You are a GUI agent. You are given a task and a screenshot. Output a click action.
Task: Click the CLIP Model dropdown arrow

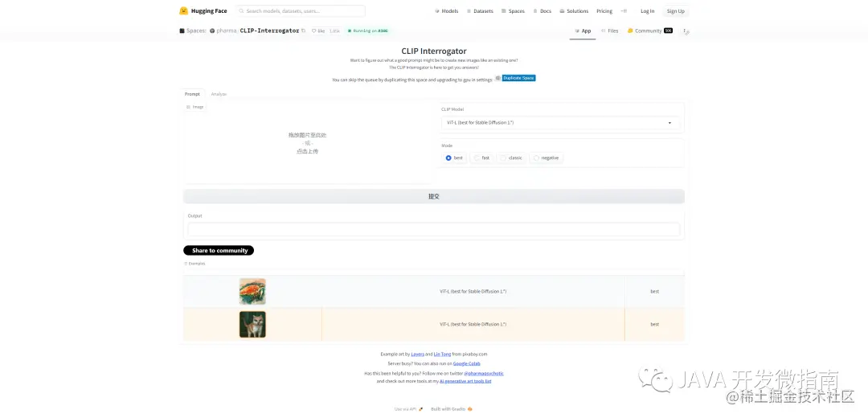pyautogui.click(x=669, y=123)
